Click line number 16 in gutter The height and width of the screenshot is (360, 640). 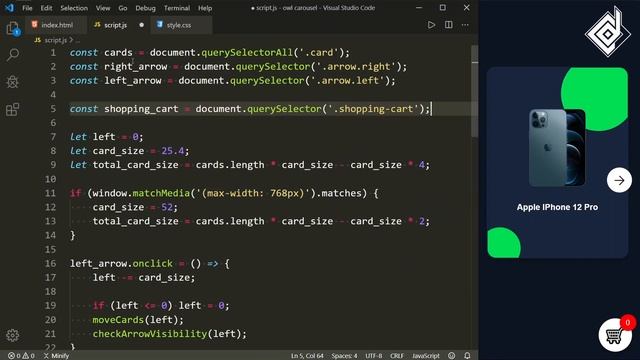pyautogui.click(x=50, y=264)
